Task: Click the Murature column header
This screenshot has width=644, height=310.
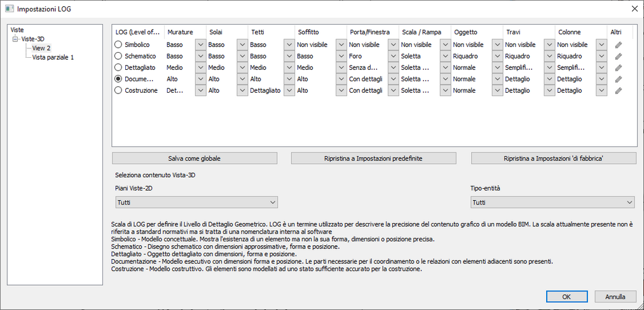Action: [185, 32]
